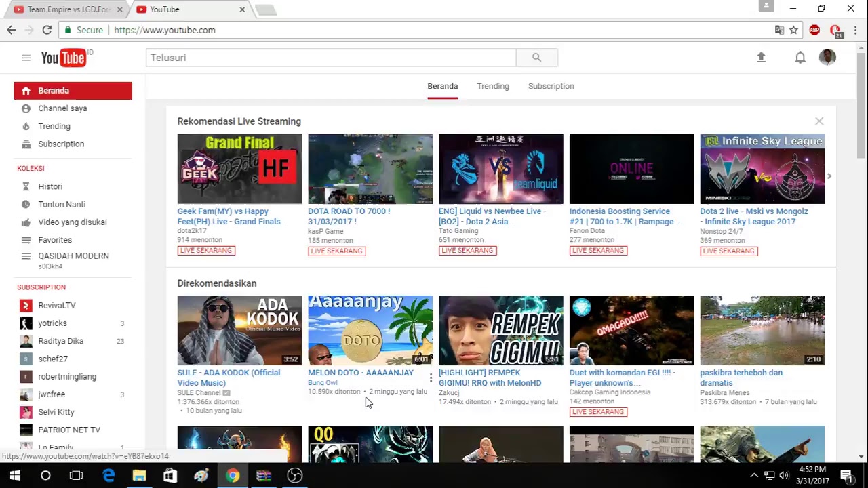Open volume control in system tray
Image resolution: width=868 pixels, height=488 pixels.
click(x=785, y=476)
